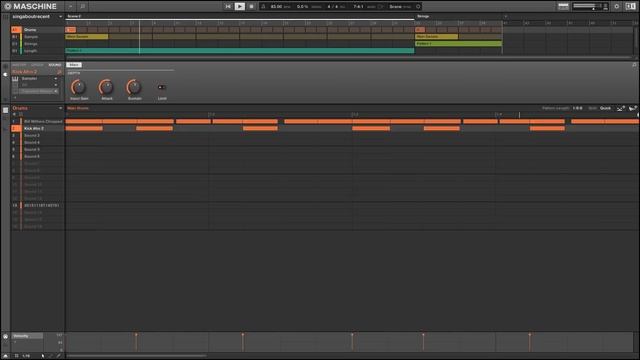Screen dimensions: 640x360
Task: Click the Sampler keyboard icon
Action: tap(15, 78)
